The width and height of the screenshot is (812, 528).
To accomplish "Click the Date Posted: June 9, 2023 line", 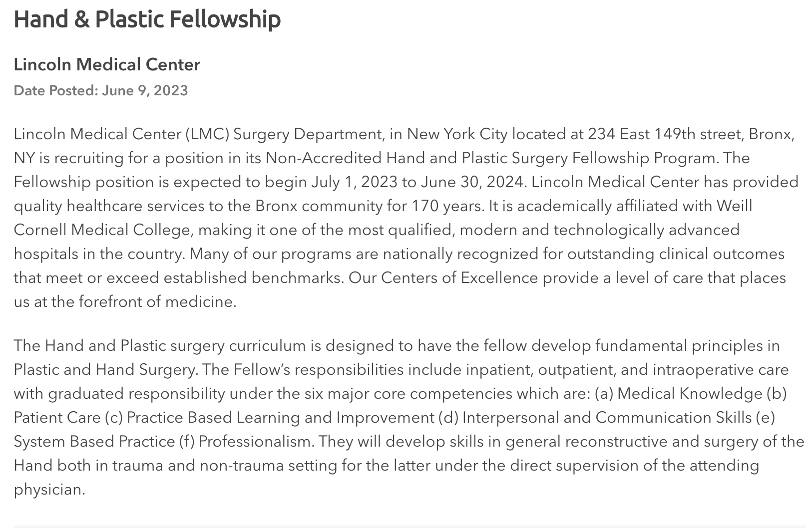I will pos(101,90).
